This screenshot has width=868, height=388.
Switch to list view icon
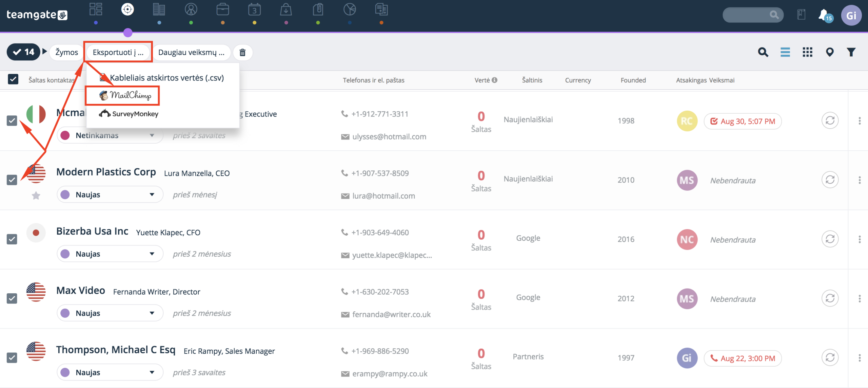(x=785, y=52)
